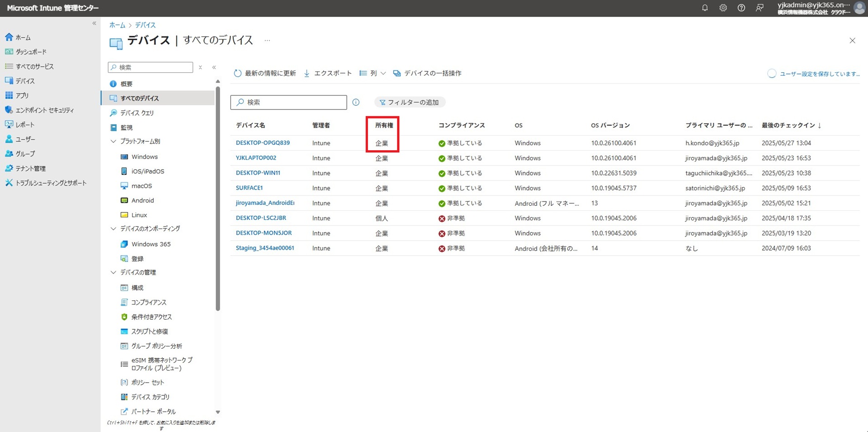Screen dimensions: 868x432
Task: Open 監視 menu item
Action: tap(126, 128)
